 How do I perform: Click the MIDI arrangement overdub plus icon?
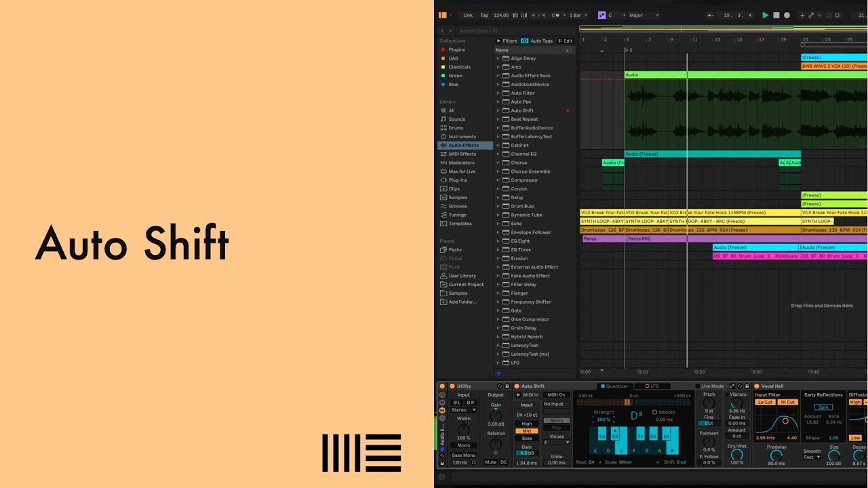click(802, 15)
